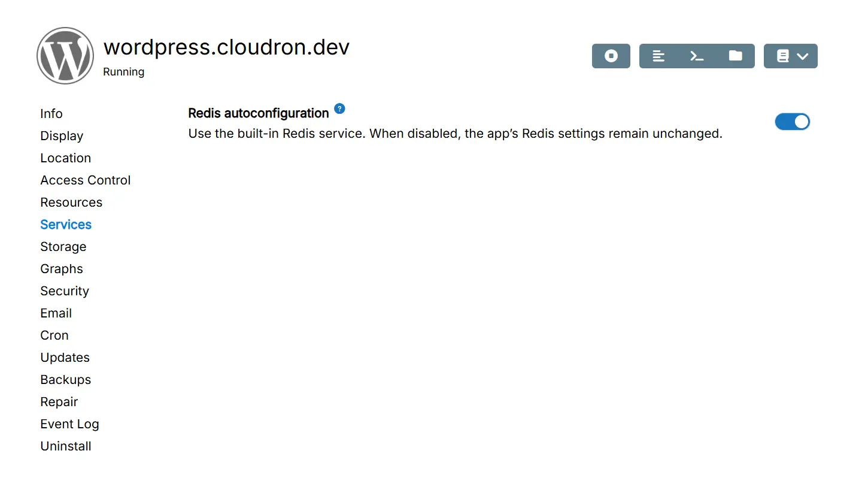Viewport: 868px width, 490px height.
Task: Click the documentation book icon
Action: [782, 56]
